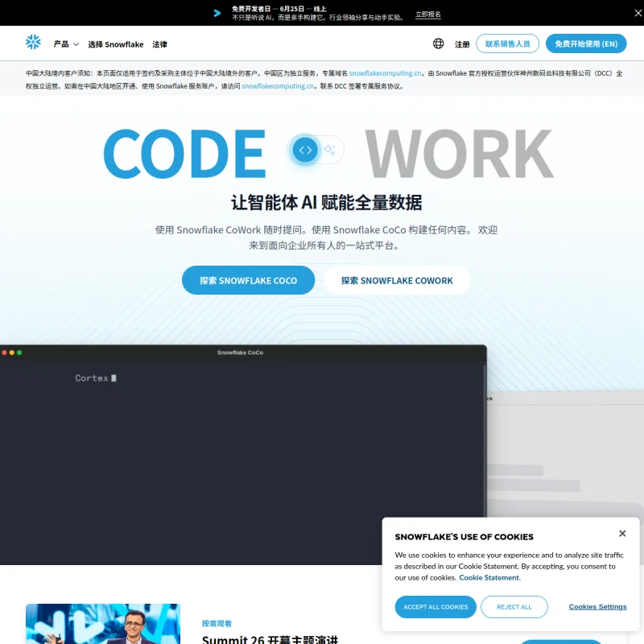Click Snowflake CoCo terminal title
This screenshot has width=644, height=644.
click(240, 353)
